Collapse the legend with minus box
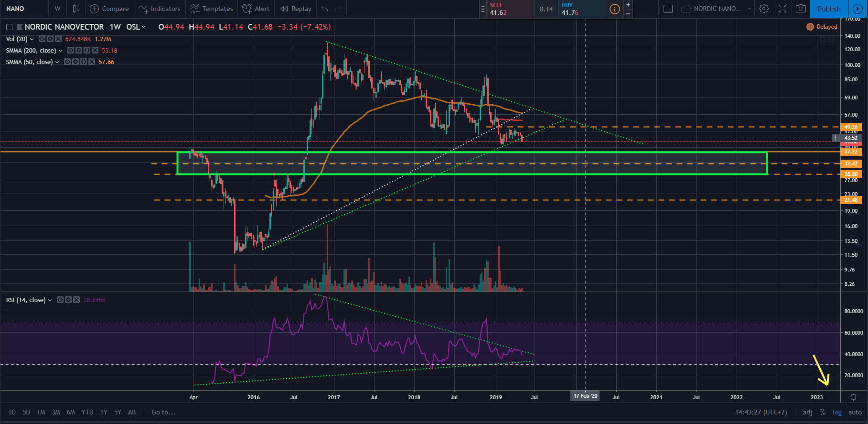 pos(9,27)
